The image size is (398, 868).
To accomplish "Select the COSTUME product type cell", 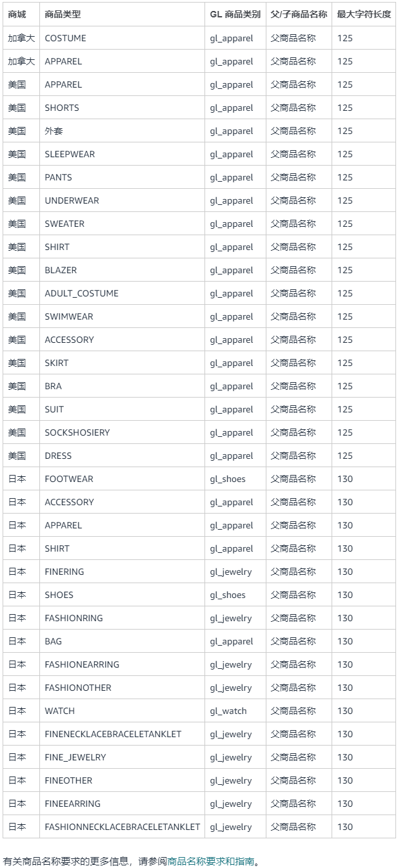I will (x=65, y=38).
